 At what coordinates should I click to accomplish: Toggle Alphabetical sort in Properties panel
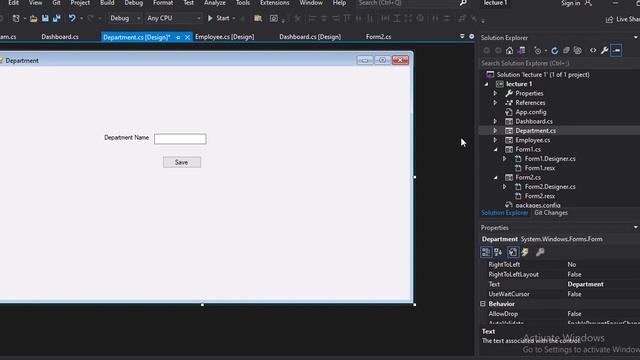click(x=498, y=252)
